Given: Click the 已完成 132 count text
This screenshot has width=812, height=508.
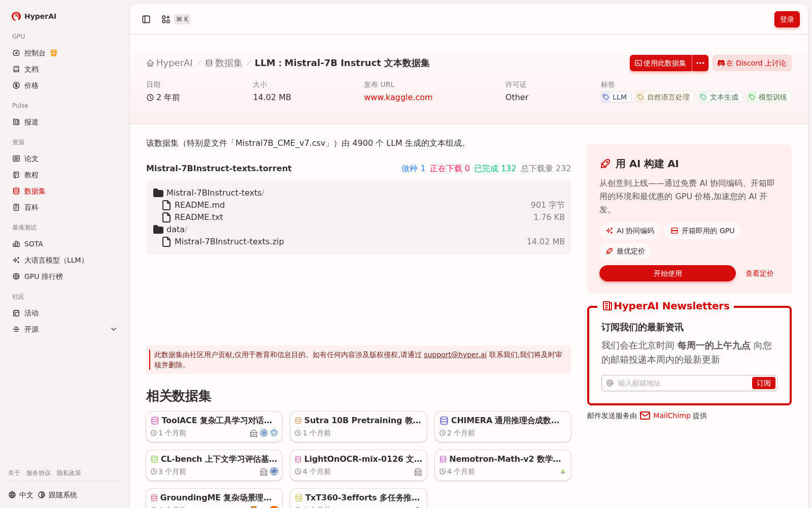Looking at the screenshot, I should (495, 169).
